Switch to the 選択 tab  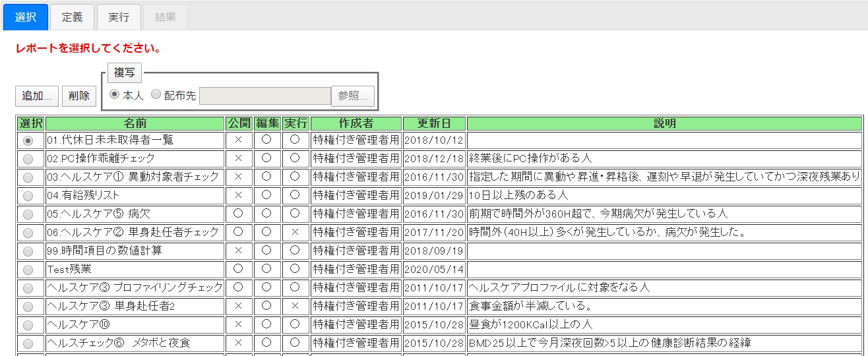coord(26,17)
